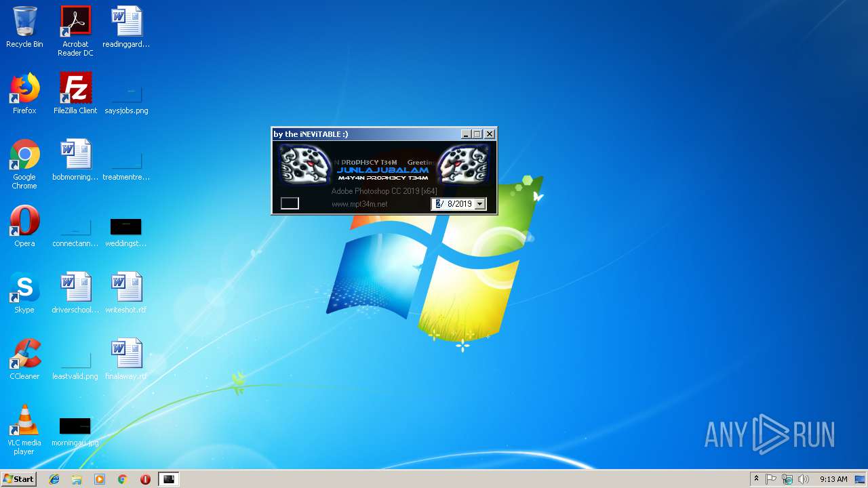Click the right jaguar logo image

point(464,165)
